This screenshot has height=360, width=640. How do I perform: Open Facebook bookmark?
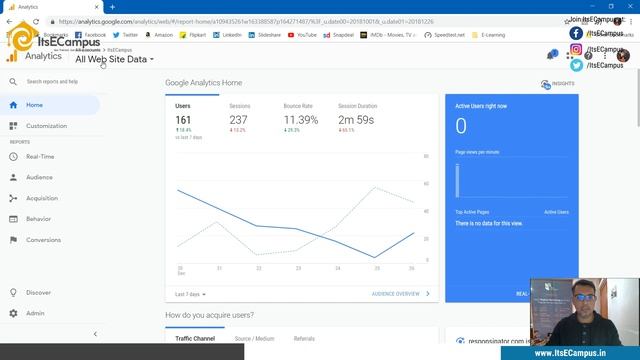pyautogui.click(x=91, y=35)
